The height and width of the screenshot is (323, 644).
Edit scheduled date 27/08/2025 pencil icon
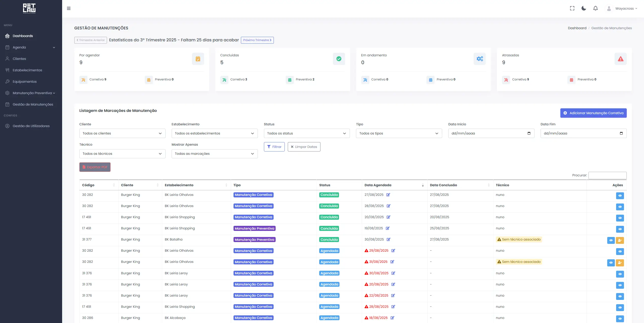388,195
